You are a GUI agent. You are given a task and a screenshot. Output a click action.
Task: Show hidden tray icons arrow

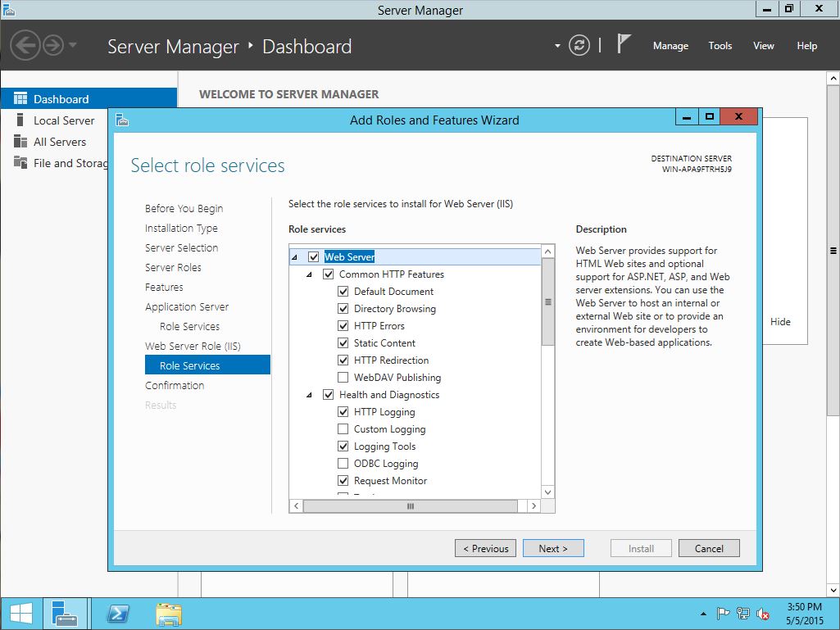click(x=703, y=614)
